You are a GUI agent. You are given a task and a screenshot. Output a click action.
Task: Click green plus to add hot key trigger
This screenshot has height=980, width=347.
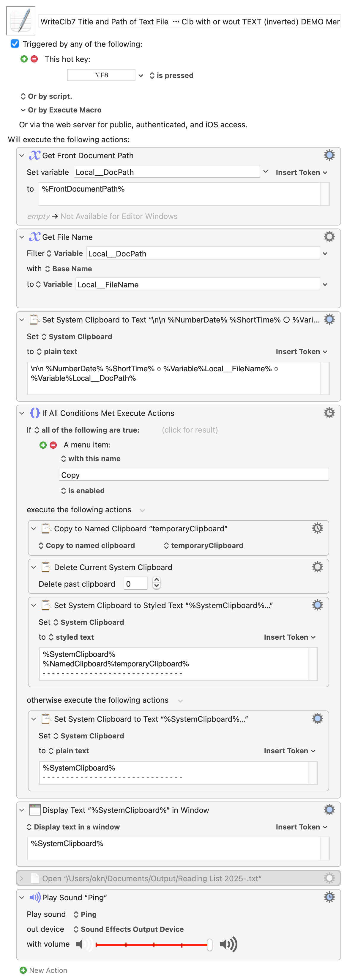(24, 59)
